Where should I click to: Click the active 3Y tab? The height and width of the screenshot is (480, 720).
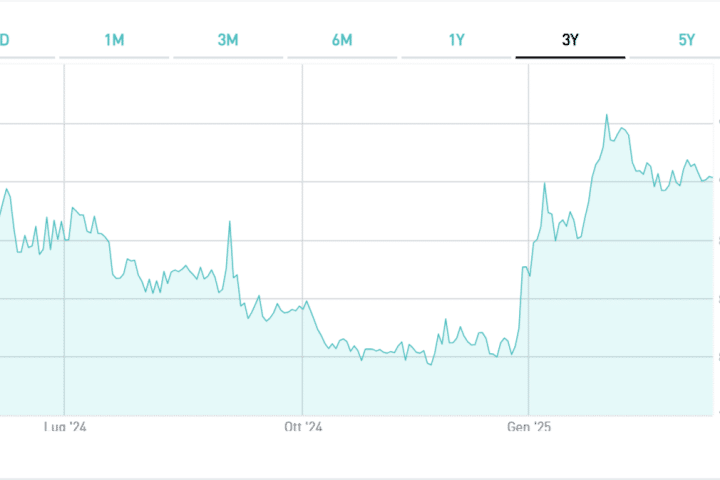(x=570, y=40)
